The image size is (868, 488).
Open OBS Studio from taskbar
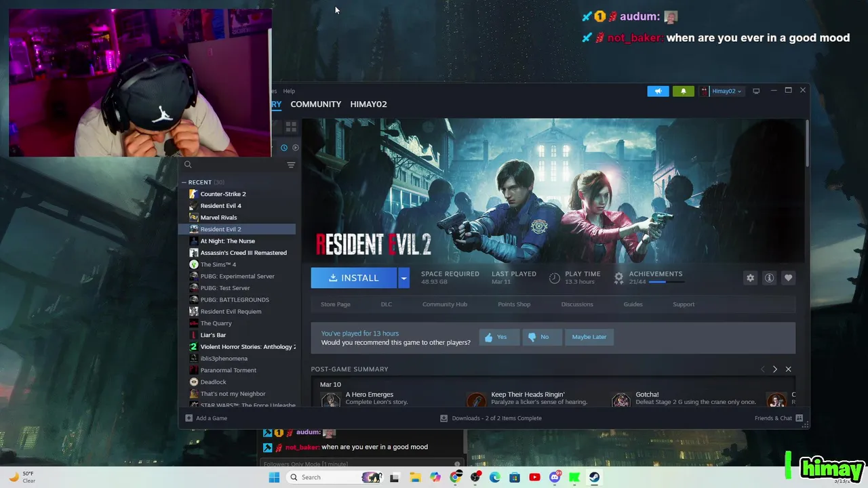click(x=475, y=477)
